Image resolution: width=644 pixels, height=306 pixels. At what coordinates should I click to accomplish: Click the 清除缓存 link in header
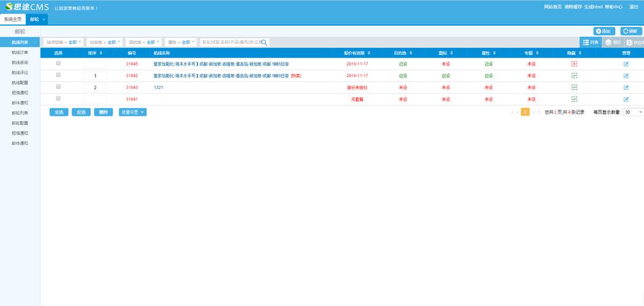(573, 7)
